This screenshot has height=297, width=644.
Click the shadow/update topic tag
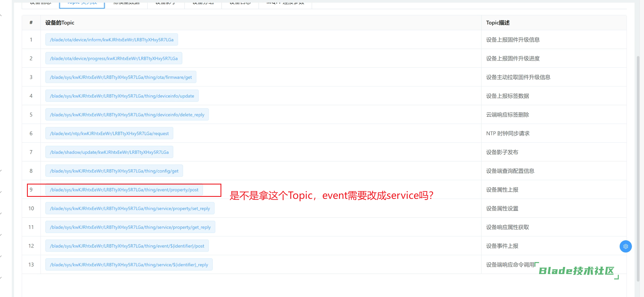pos(109,152)
